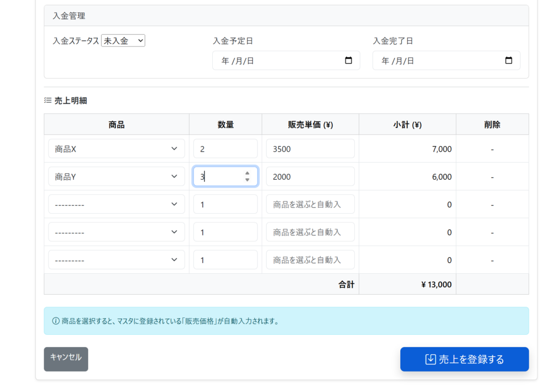The width and height of the screenshot is (553, 392).
Task: Open third row empty product dropdown
Action: tap(116, 204)
